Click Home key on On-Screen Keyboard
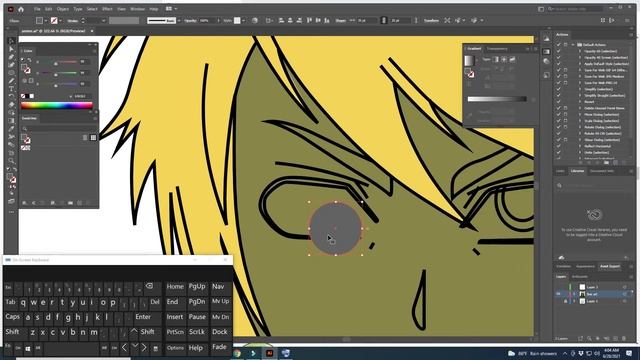 [175, 287]
